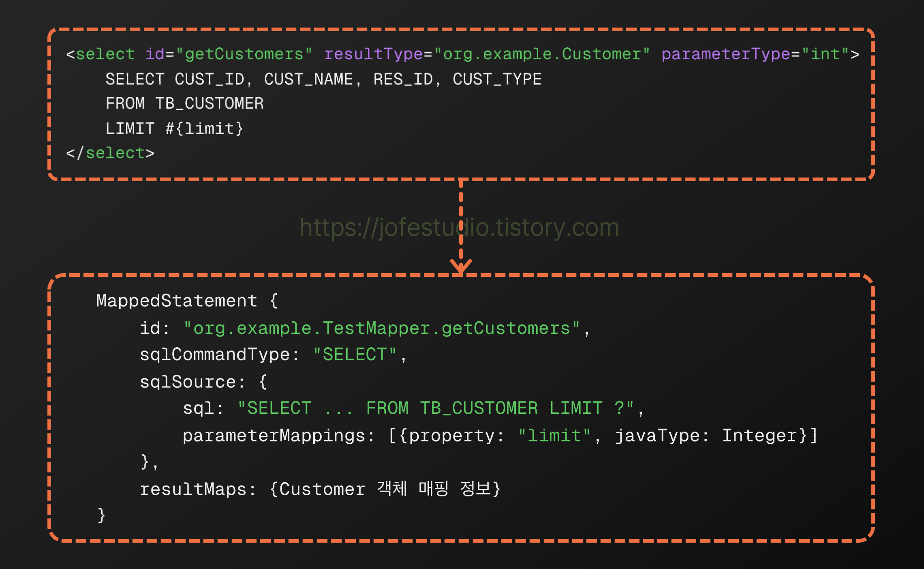924x569 pixels.
Task: Click the #{limit} placeholder
Action: click(204, 129)
